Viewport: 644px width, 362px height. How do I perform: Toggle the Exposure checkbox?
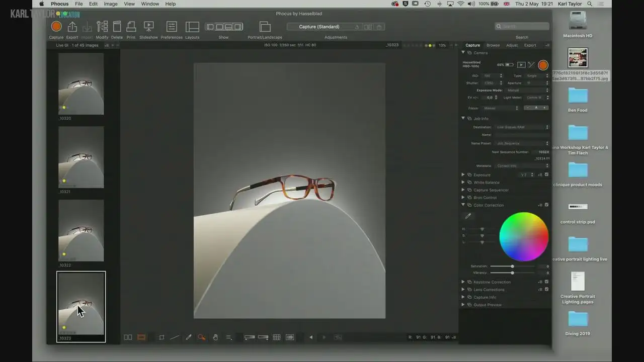click(546, 174)
